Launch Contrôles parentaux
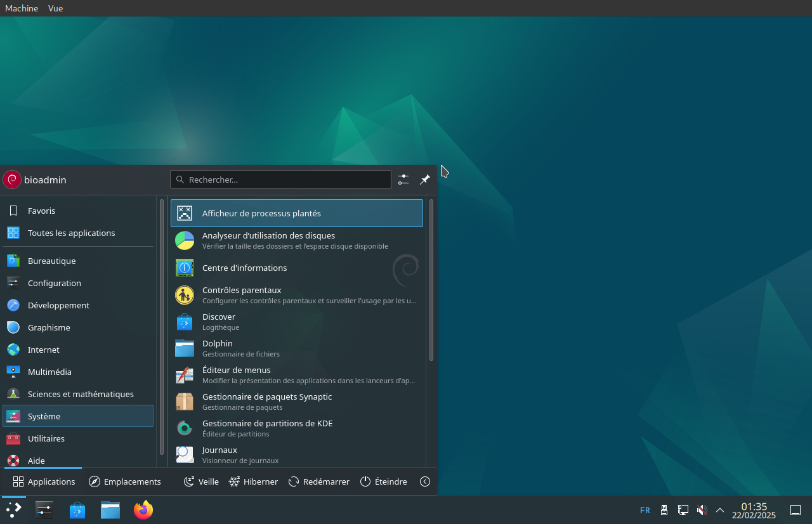 tap(296, 295)
